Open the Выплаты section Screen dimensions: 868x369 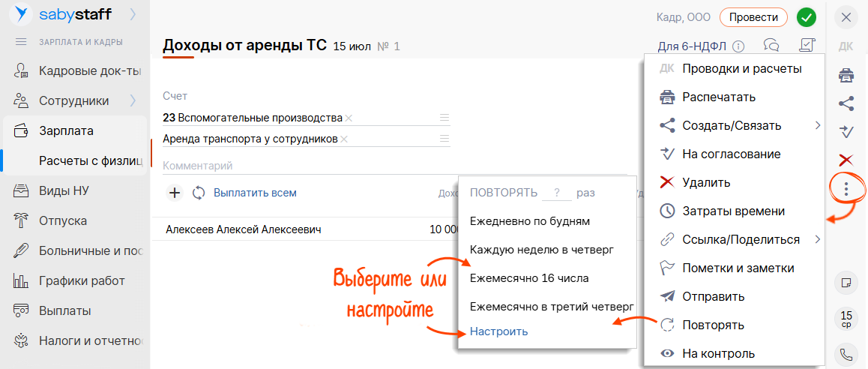pyautogui.click(x=64, y=310)
